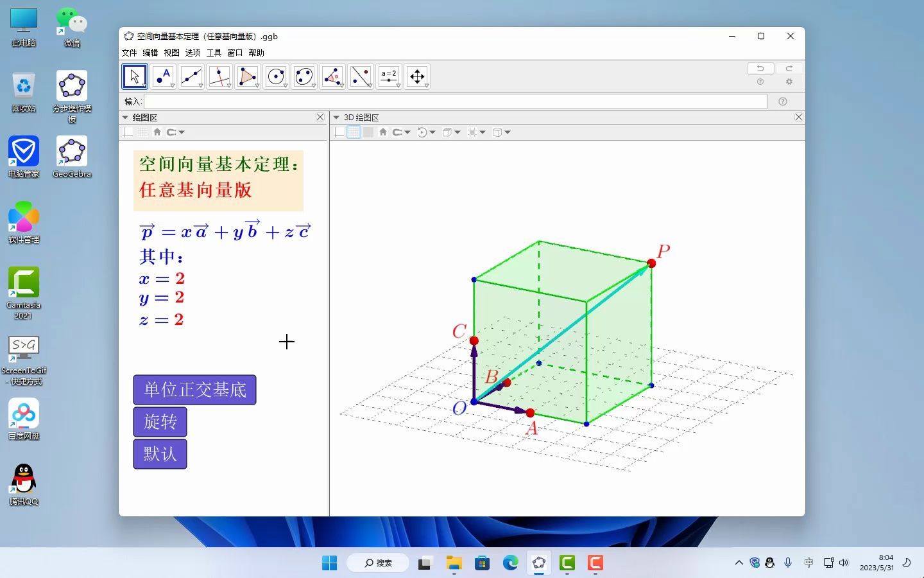Go to home view in 2D 绘图区 toolbar
Viewport: 924px width, 578px height.
[157, 132]
